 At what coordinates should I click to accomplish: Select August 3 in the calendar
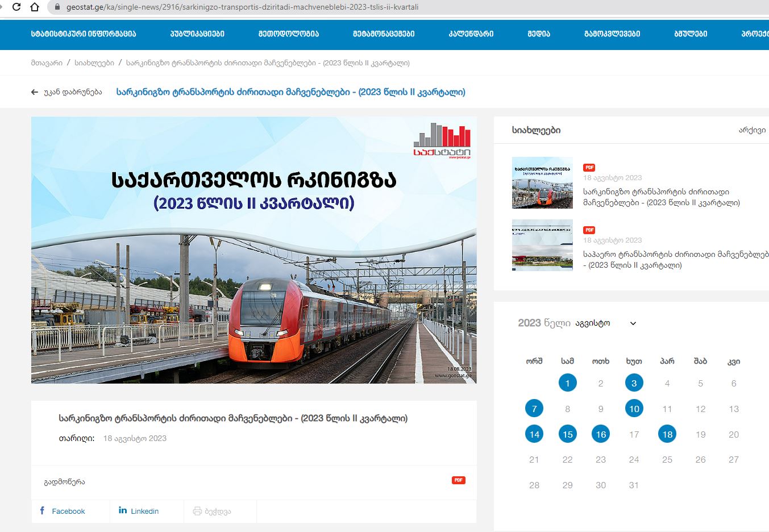tap(634, 383)
